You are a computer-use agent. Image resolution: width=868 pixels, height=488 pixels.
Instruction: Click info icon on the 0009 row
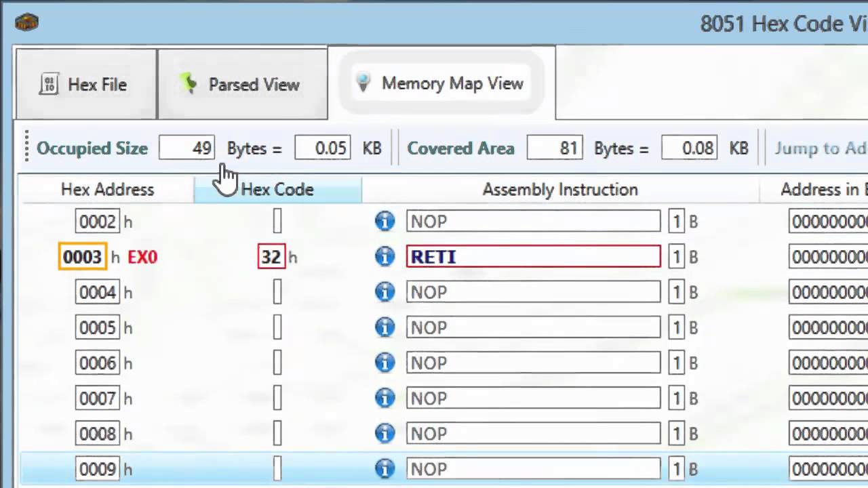[384, 468]
